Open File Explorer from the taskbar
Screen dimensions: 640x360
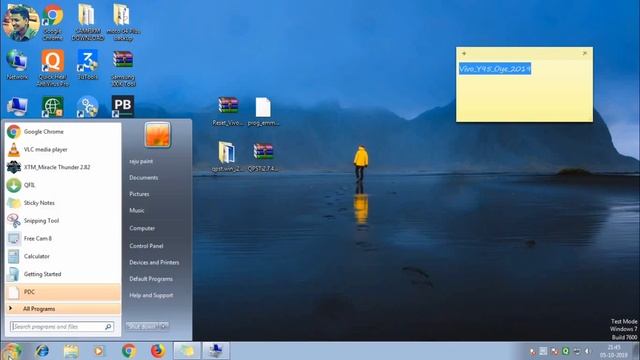(71, 351)
